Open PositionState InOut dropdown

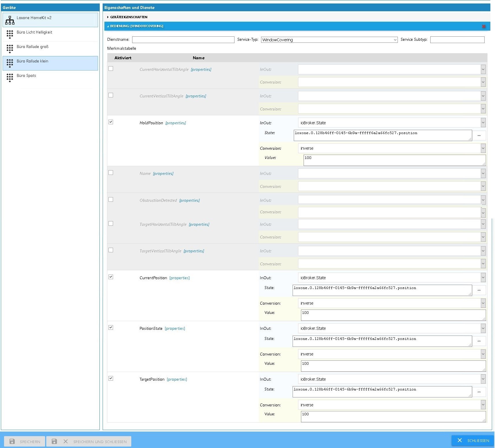(392, 328)
